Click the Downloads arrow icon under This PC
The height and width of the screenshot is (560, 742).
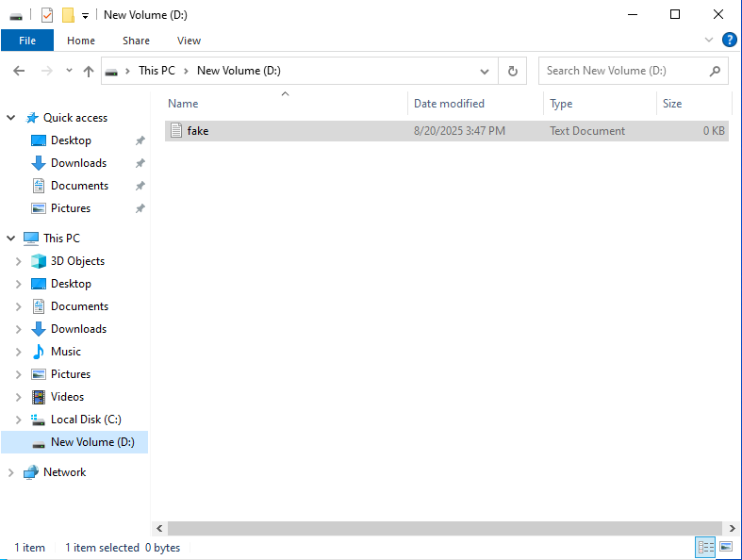(x=39, y=329)
